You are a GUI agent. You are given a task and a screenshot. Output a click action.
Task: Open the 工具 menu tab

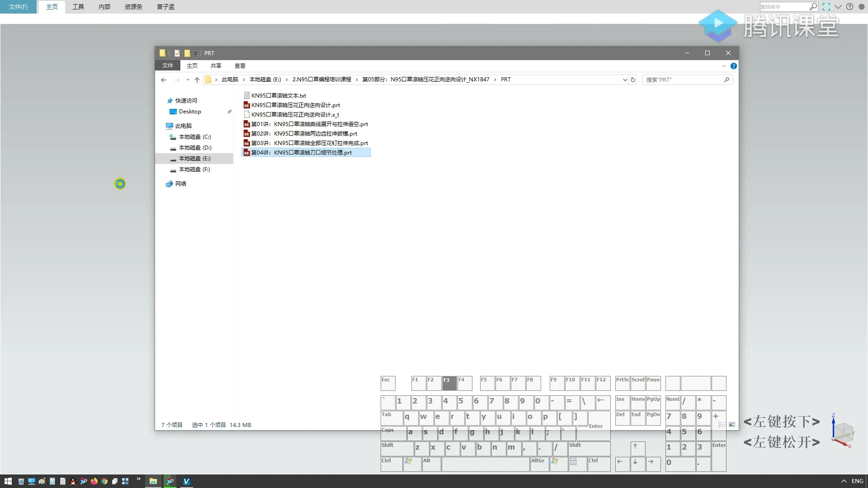[x=78, y=7]
